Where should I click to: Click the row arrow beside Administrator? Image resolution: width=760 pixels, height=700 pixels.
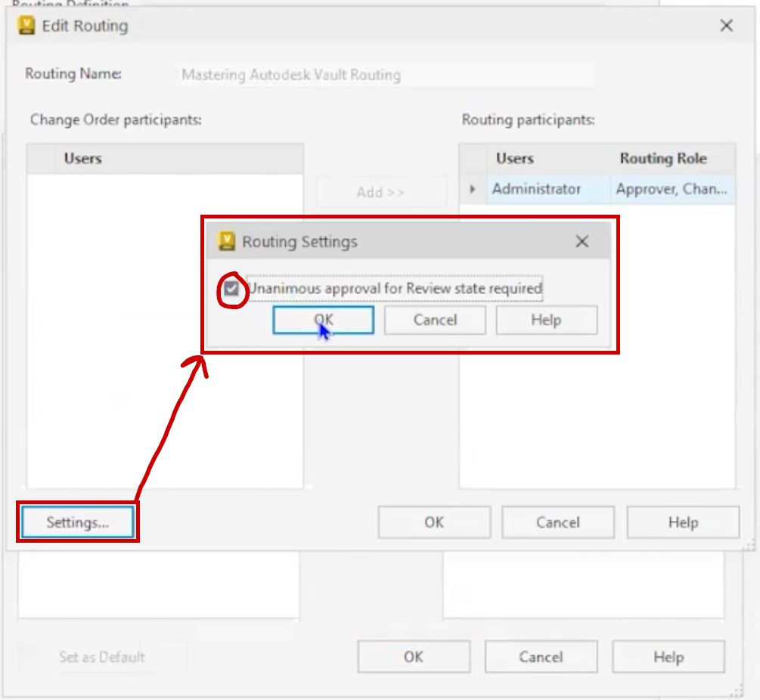(473, 189)
